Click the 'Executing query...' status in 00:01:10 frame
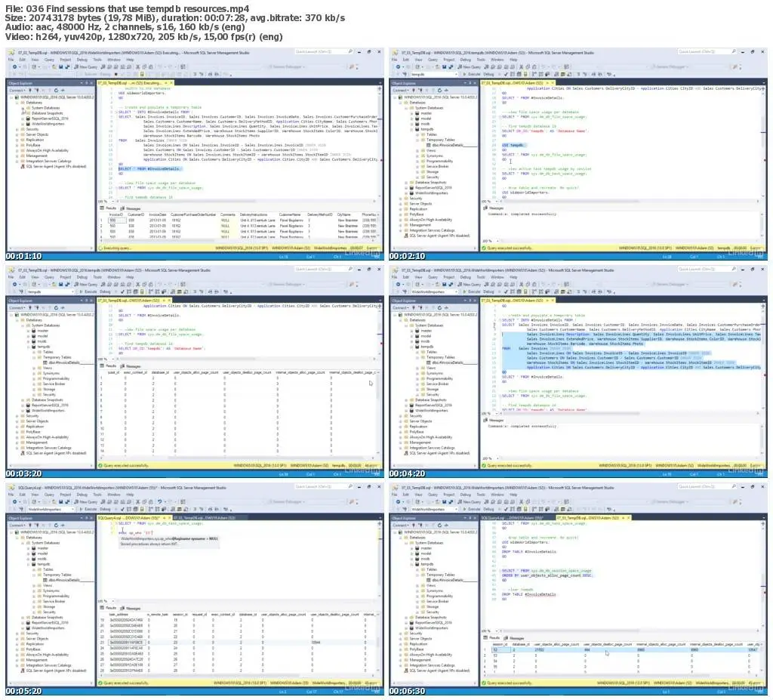Viewport: 773px width, 700px height. click(117, 248)
